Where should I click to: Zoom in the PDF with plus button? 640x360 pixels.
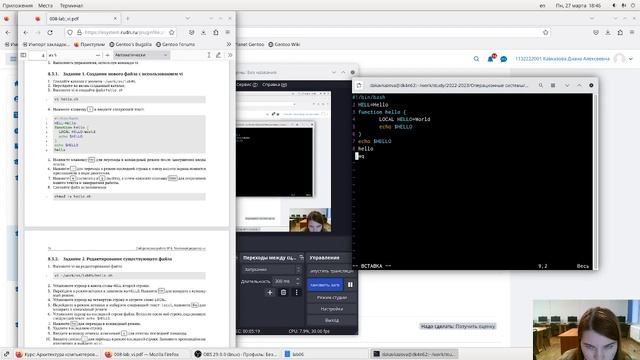tap(107, 55)
